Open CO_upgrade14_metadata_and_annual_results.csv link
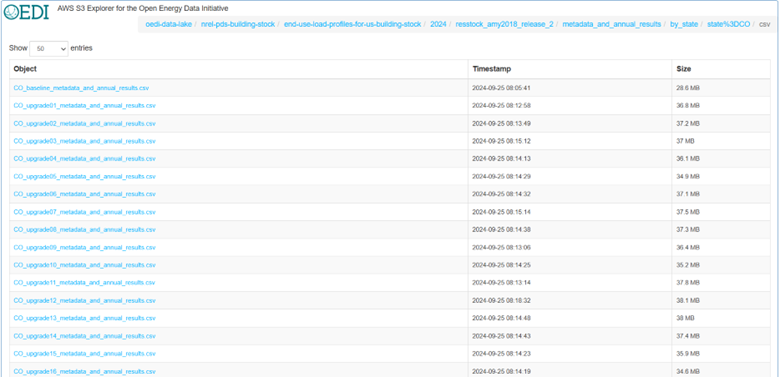Screen dimensions: 780x377 point(85,336)
